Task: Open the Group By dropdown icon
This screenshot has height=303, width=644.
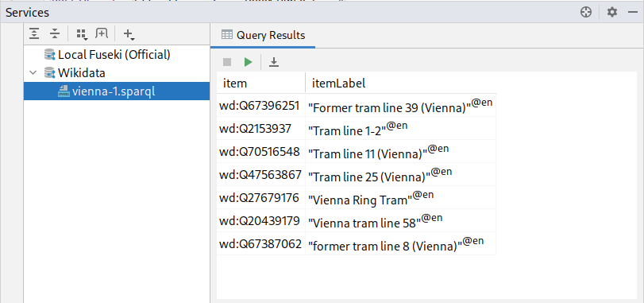Action: tap(82, 34)
